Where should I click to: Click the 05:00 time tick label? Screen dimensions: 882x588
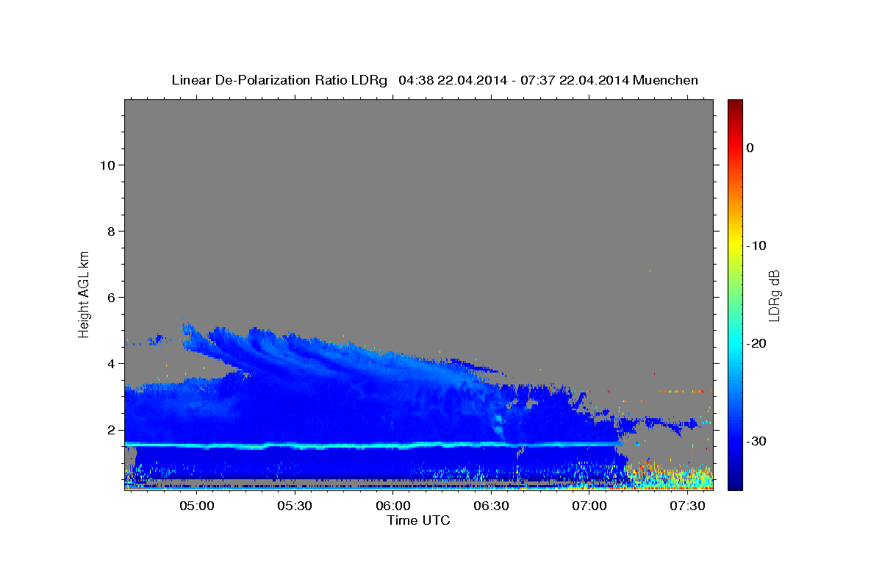click(197, 506)
